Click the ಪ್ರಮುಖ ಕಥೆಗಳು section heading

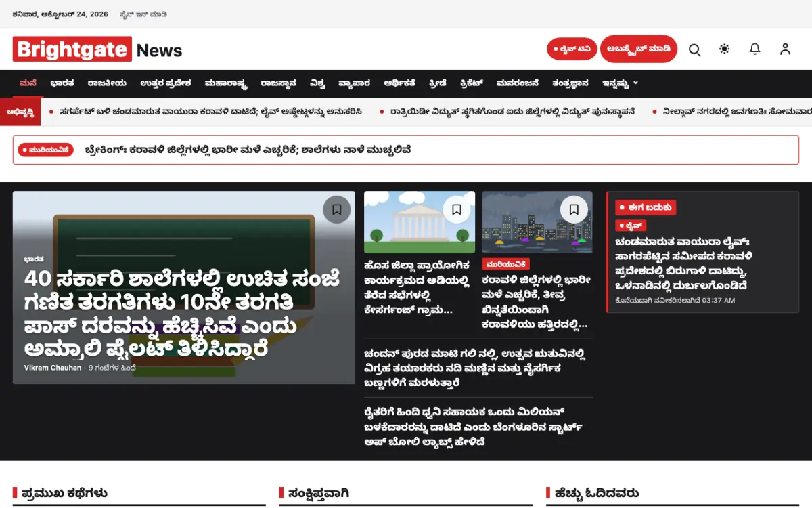pyautogui.click(x=64, y=493)
